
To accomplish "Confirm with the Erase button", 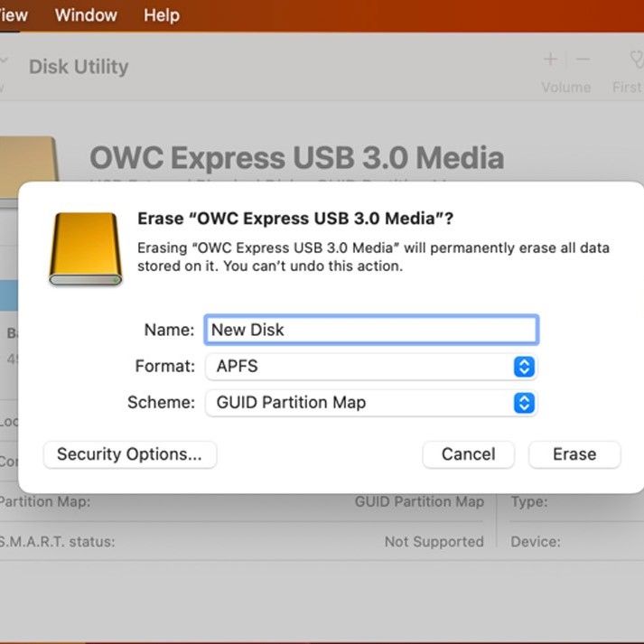I will (x=574, y=454).
